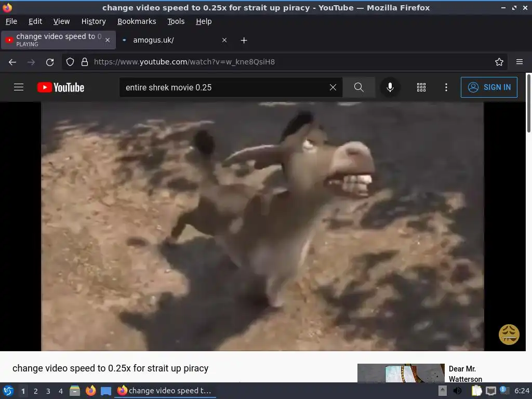
Task: Open the Bookmarks menu
Action: [x=137, y=21]
